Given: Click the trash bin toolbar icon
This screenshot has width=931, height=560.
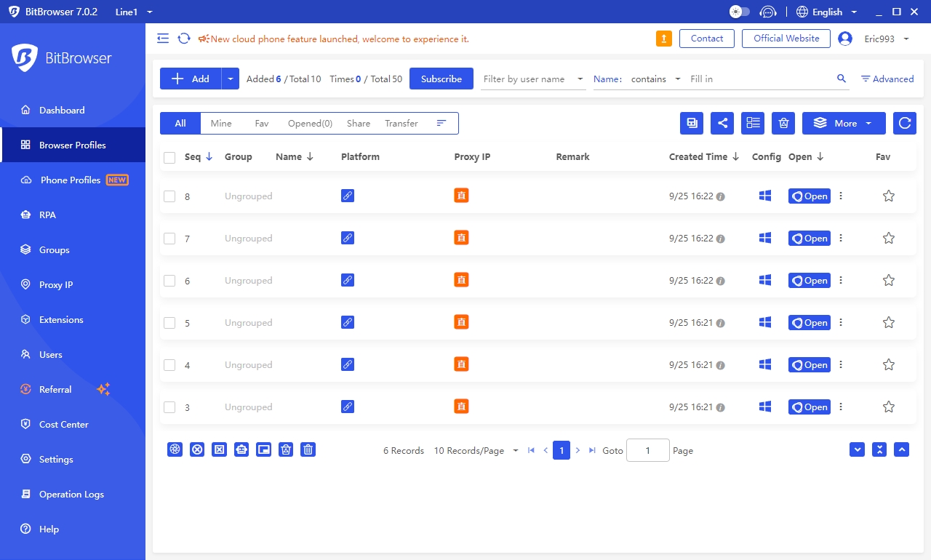Looking at the screenshot, I should 783,123.
